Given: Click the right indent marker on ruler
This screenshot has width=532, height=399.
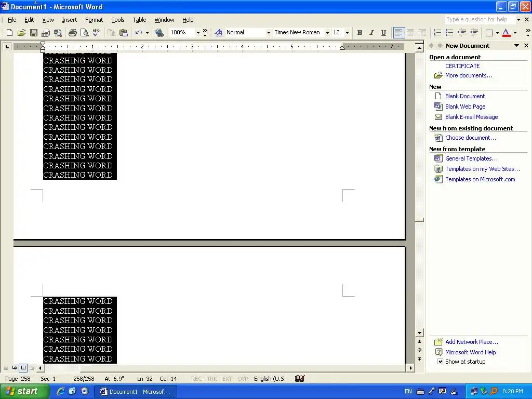Looking at the screenshot, I should click(342, 48).
